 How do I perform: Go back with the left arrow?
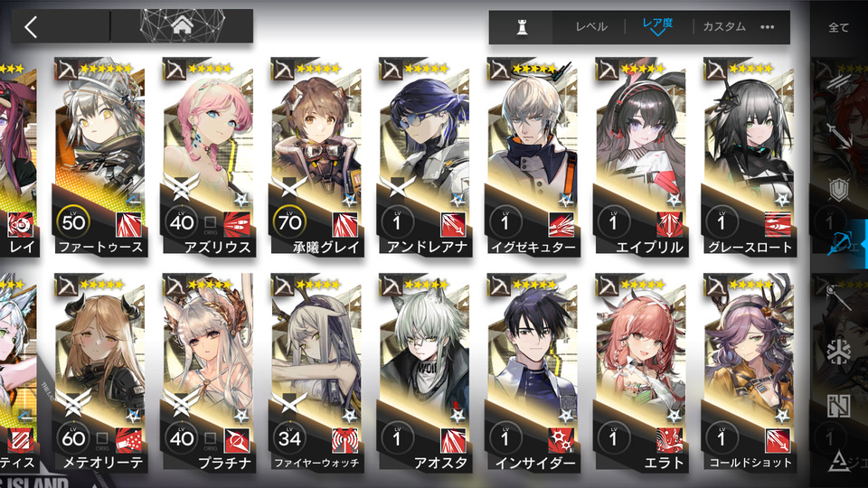(x=31, y=26)
